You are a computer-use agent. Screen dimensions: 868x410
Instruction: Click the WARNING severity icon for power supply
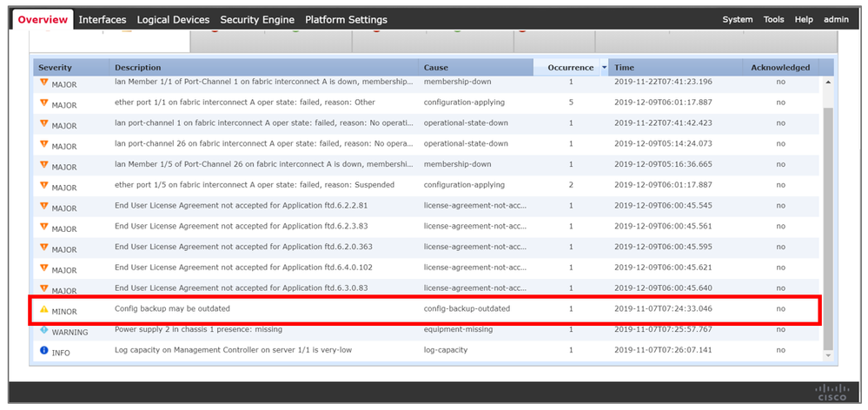pos(44,330)
